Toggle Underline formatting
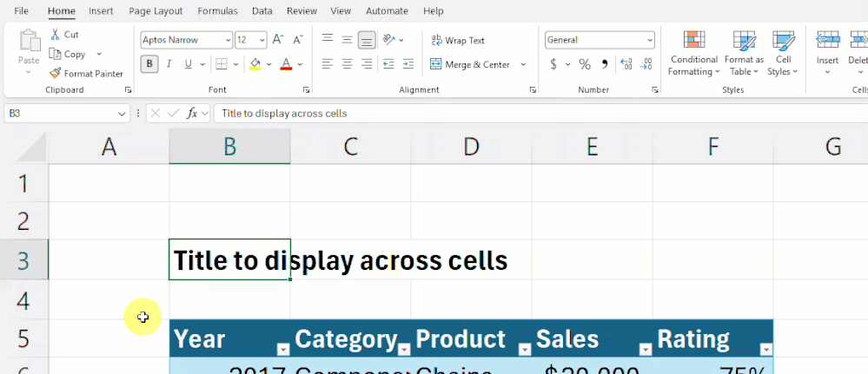This screenshot has width=868, height=374. click(x=189, y=64)
